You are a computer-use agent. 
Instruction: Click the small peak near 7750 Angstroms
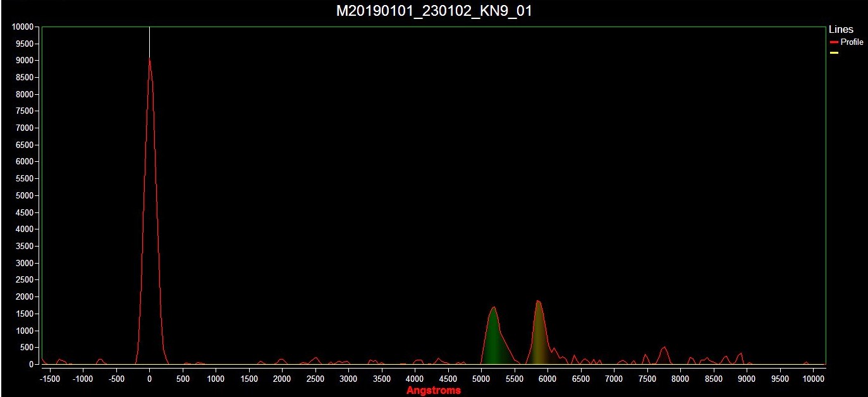point(664,355)
